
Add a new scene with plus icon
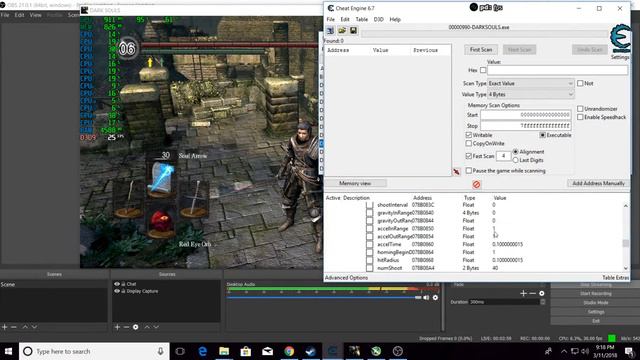pyautogui.click(x=4, y=327)
